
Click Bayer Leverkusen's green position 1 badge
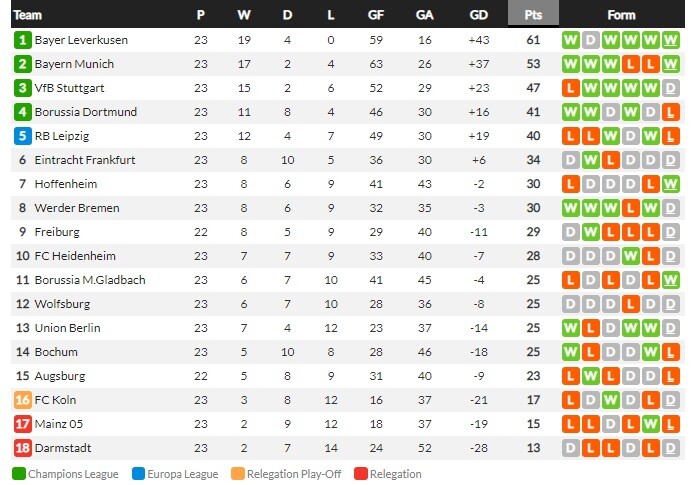coord(23,40)
